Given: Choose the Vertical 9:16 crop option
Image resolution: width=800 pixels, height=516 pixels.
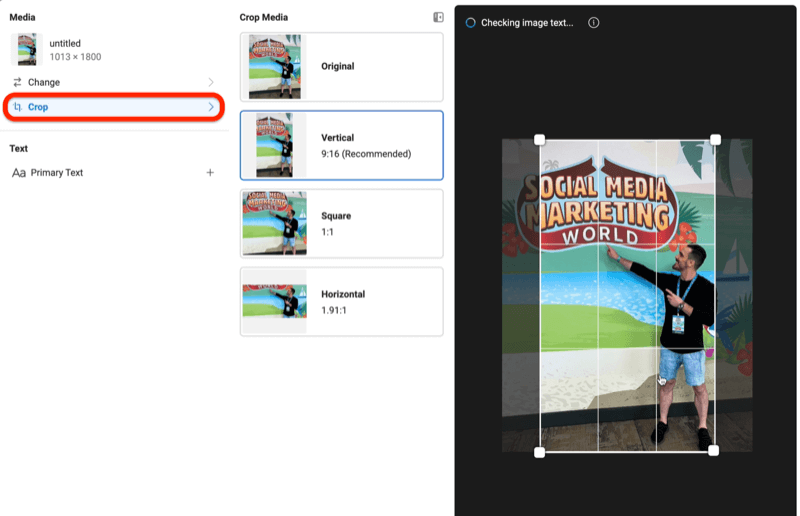Looking at the screenshot, I should 342,145.
